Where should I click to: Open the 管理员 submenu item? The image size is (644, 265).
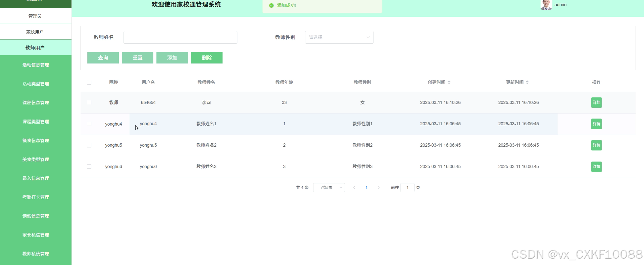click(x=35, y=16)
